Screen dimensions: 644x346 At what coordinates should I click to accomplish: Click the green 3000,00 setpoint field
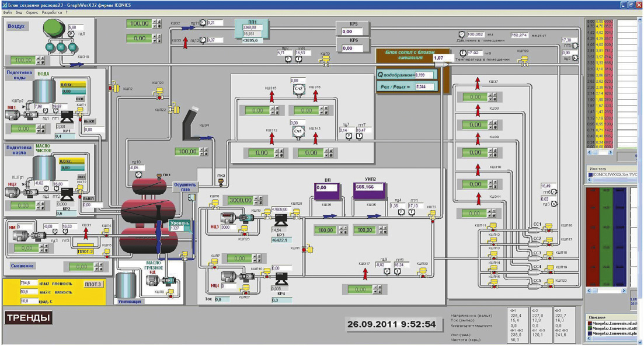[x=241, y=200]
